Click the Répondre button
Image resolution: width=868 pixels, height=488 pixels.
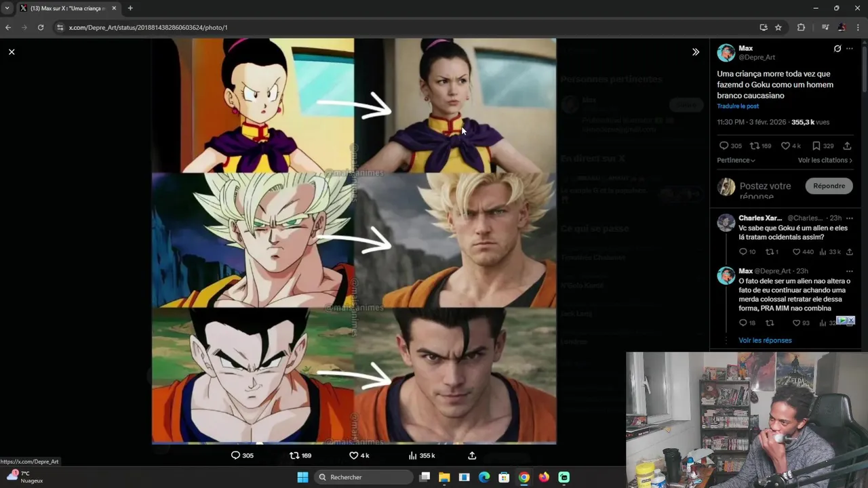pos(829,186)
